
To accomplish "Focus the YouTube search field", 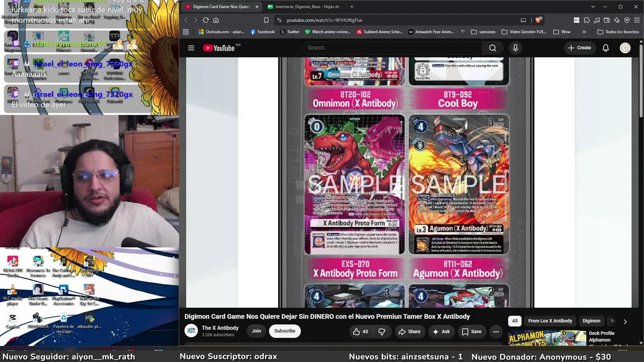I will pyautogui.click(x=392, y=48).
